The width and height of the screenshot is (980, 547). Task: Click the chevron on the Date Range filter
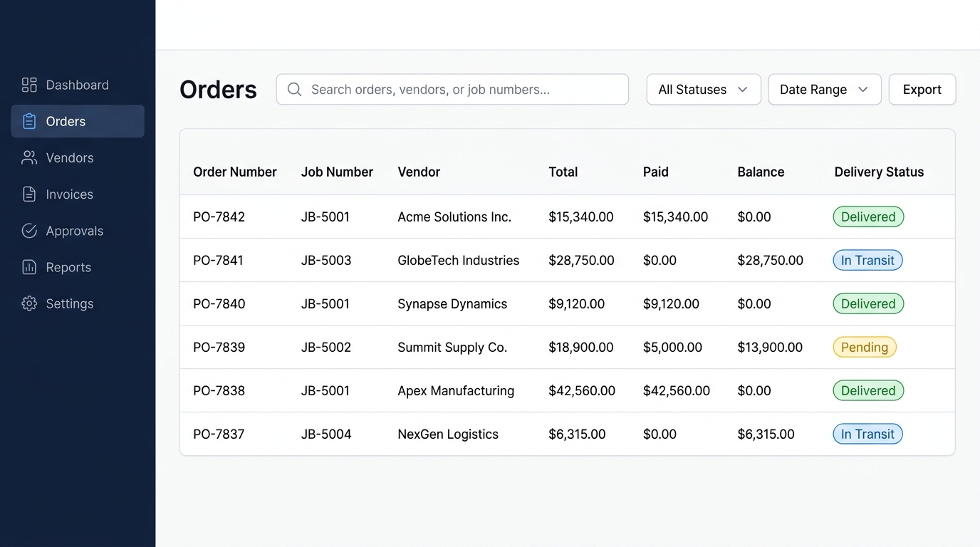click(x=863, y=89)
